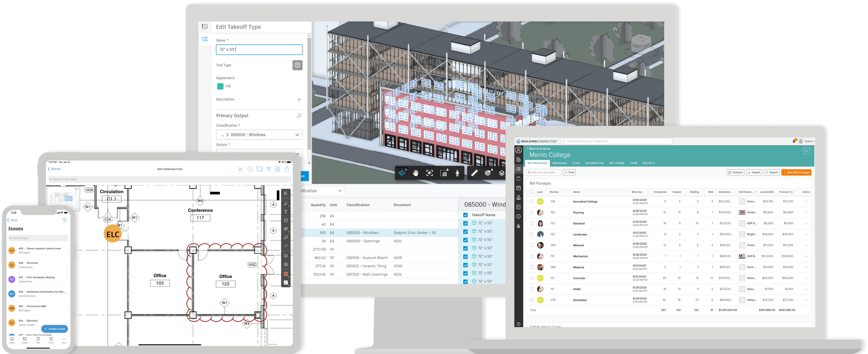Check the Flooring row checkbox
Viewport: 868px width, 354px height.
(x=532, y=213)
